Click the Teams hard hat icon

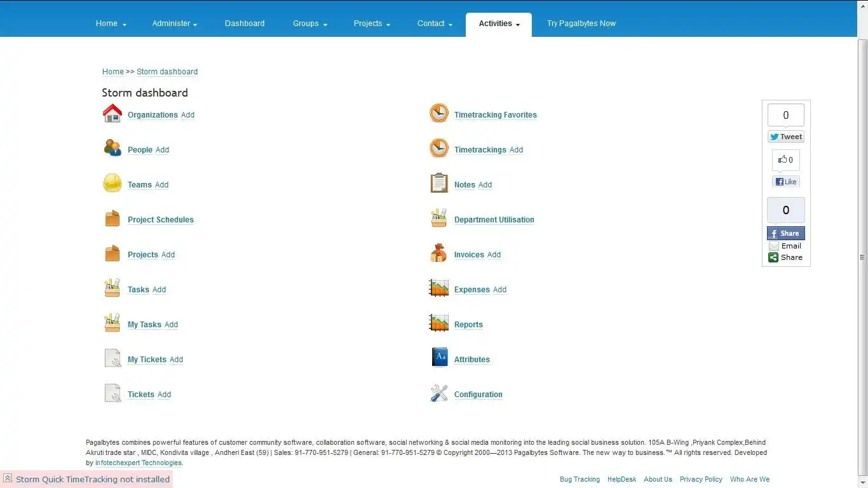[112, 183]
